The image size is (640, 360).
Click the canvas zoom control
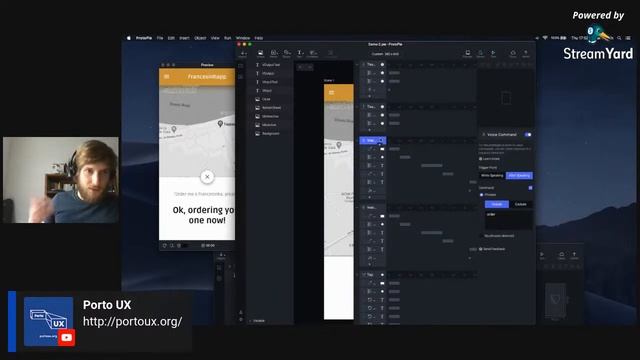305,67
